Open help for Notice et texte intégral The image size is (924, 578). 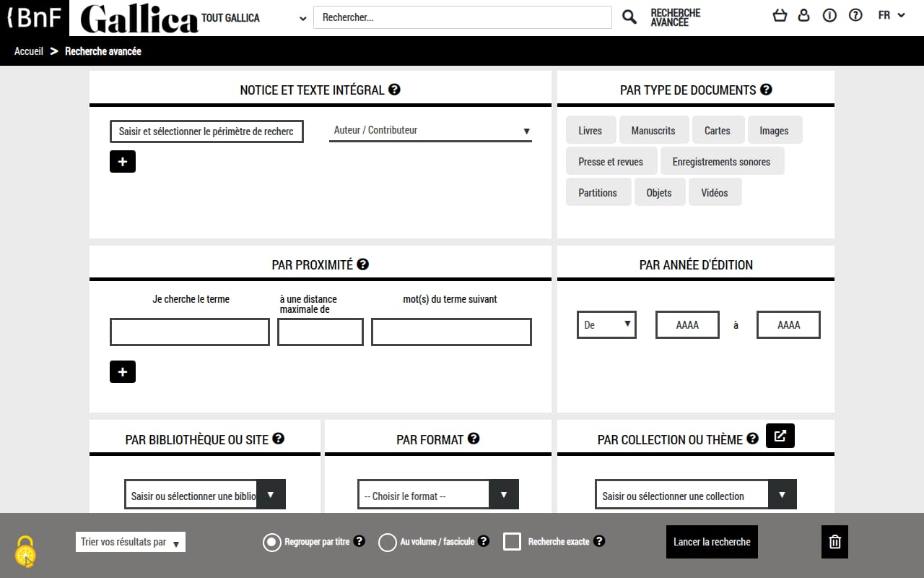(394, 90)
